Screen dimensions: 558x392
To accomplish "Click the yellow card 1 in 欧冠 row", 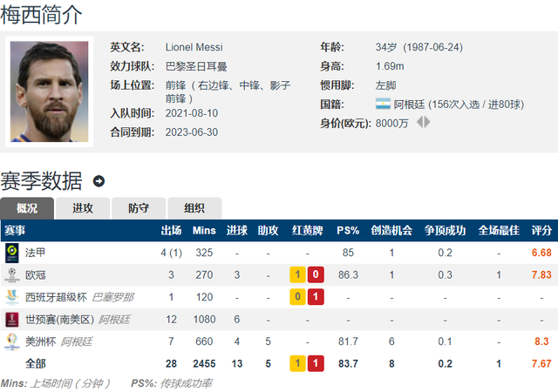I will coord(297,274).
